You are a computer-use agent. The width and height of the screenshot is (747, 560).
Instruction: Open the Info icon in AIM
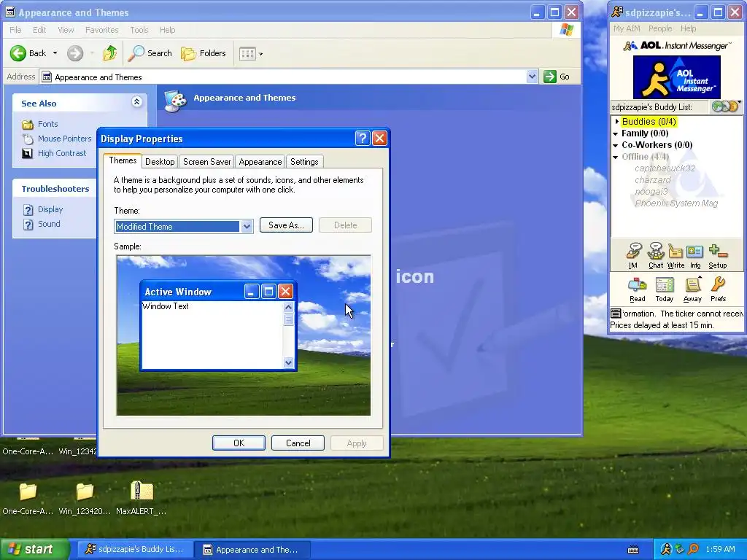tap(695, 256)
